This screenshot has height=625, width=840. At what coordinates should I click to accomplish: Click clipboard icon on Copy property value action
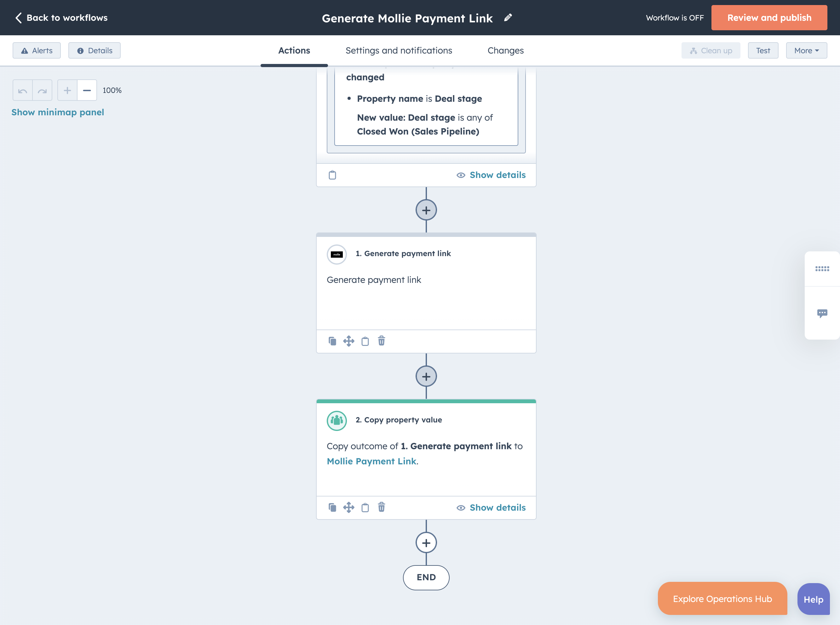tap(365, 508)
